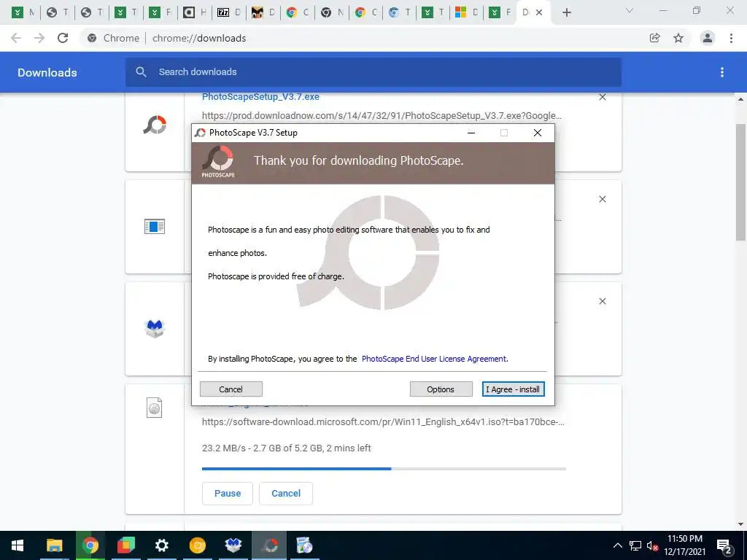Click the Chrome site info chip

pos(114,38)
